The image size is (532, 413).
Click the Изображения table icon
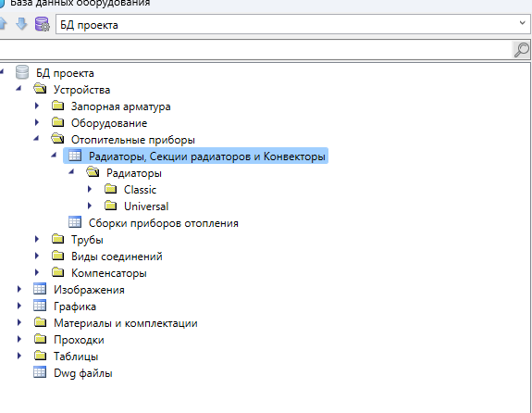click(x=40, y=289)
